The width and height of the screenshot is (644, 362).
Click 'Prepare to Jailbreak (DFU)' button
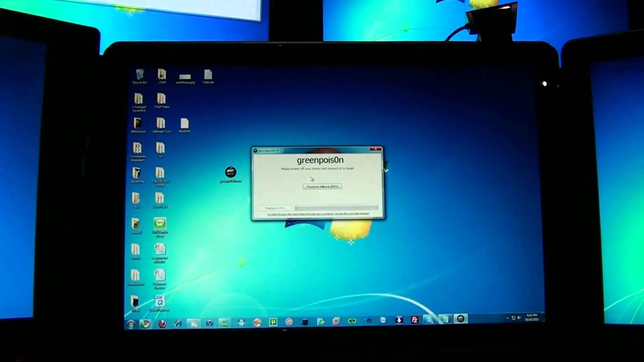[x=322, y=187]
